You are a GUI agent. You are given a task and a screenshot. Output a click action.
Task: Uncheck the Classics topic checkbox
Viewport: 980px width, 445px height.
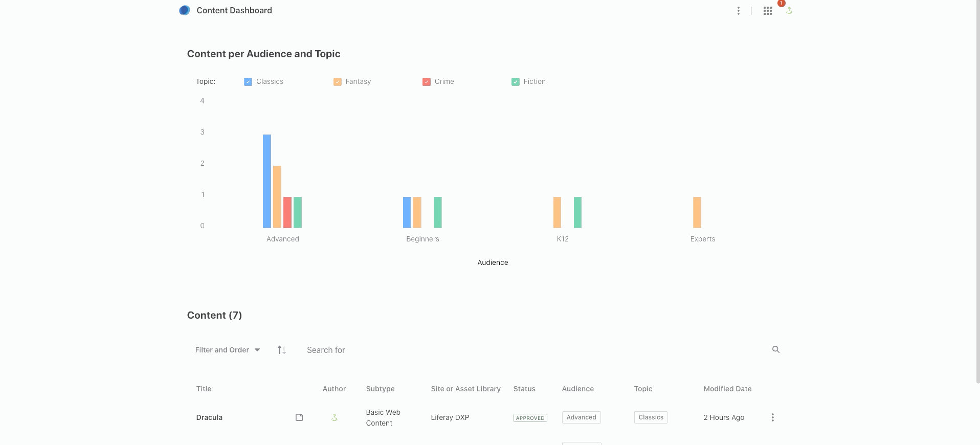click(248, 82)
